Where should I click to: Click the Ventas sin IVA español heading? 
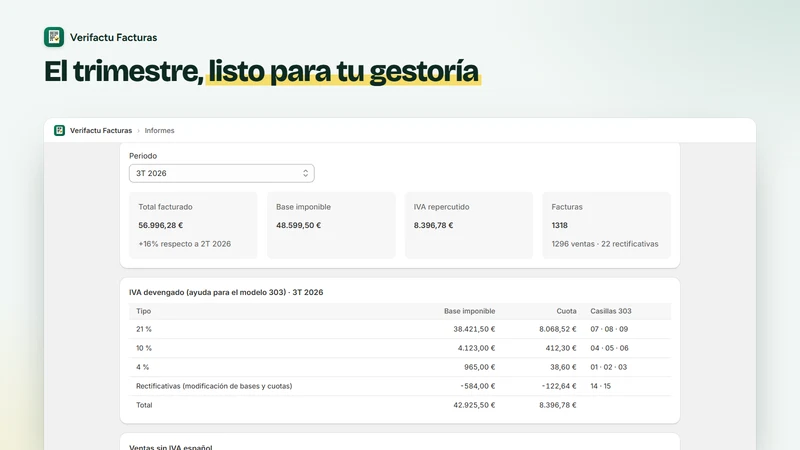click(171, 447)
